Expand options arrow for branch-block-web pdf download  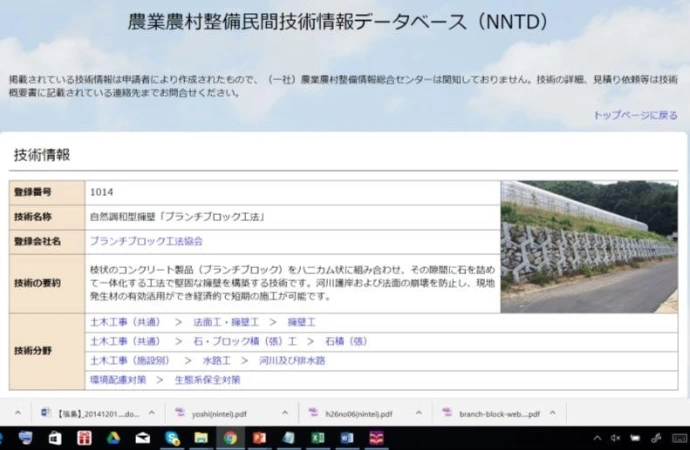point(553,413)
